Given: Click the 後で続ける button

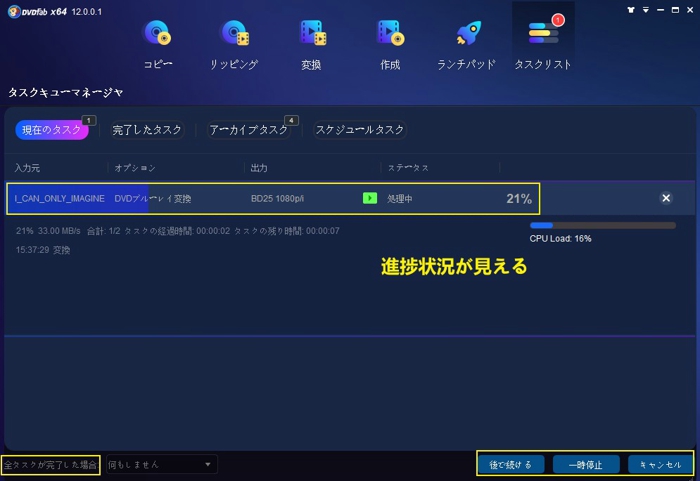Looking at the screenshot, I should (511, 464).
